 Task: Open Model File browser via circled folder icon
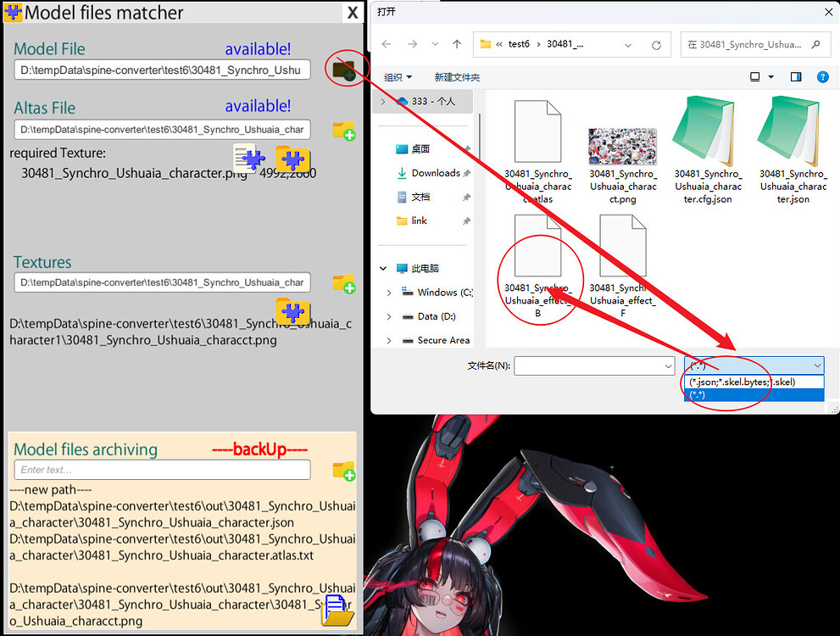click(346, 71)
